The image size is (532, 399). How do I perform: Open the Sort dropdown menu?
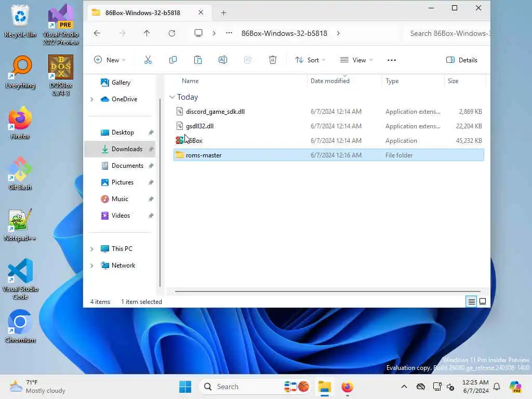pyautogui.click(x=310, y=60)
